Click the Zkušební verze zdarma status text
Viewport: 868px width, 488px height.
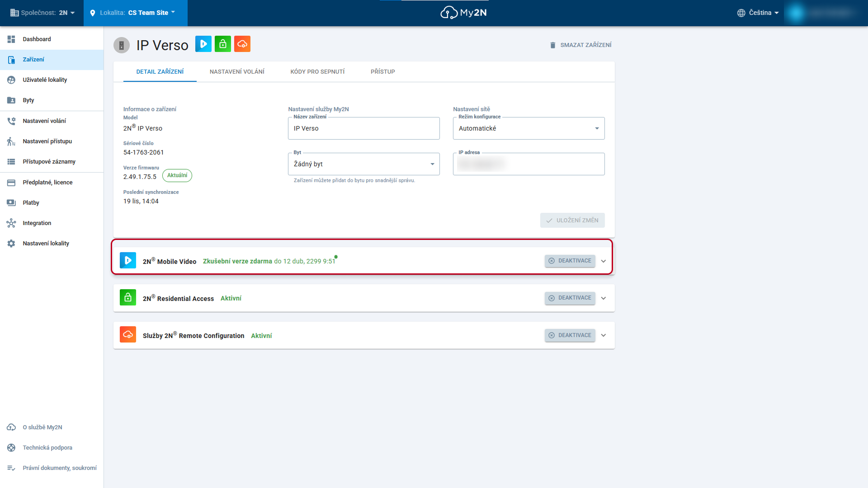[237, 261]
